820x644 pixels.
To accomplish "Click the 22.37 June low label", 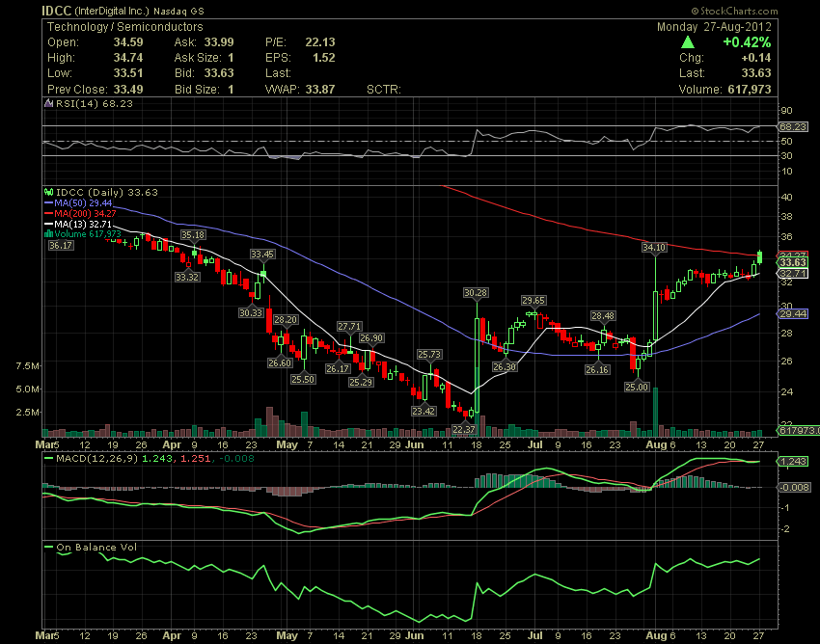I will 464,430.
